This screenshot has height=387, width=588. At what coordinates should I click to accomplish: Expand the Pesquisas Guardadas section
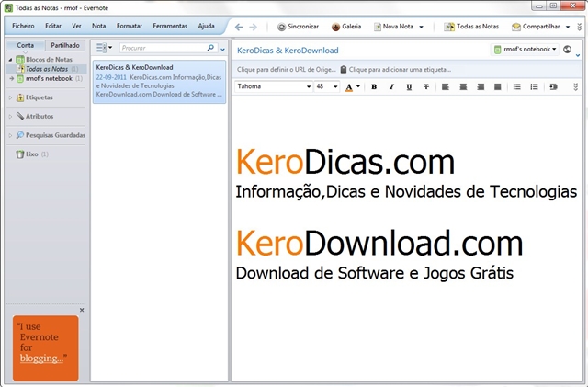point(10,135)
